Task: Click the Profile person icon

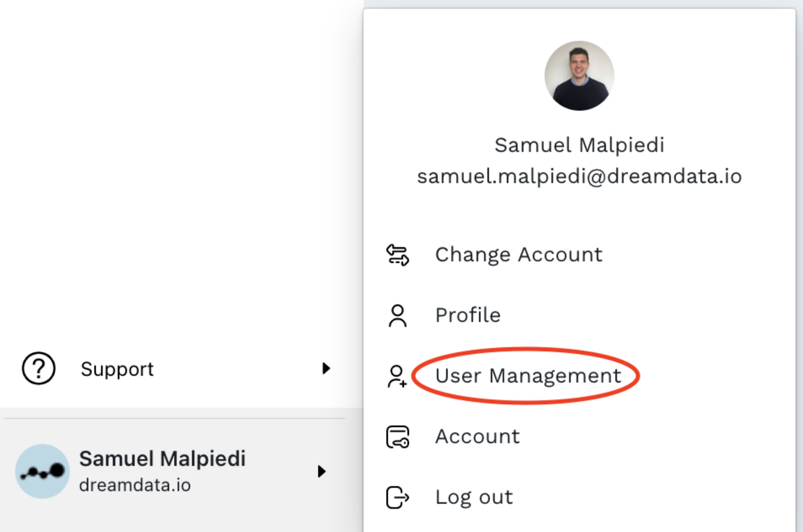Action: pyautogui.click(x=397, y=316)
